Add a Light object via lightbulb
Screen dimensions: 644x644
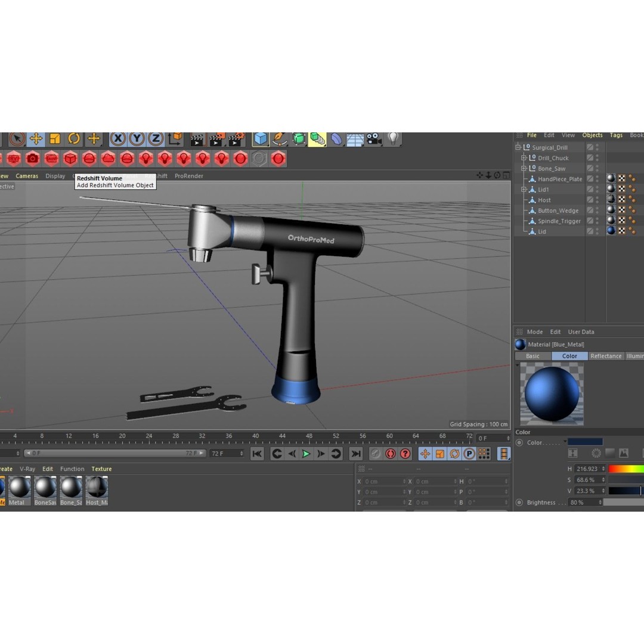point(394,139)
